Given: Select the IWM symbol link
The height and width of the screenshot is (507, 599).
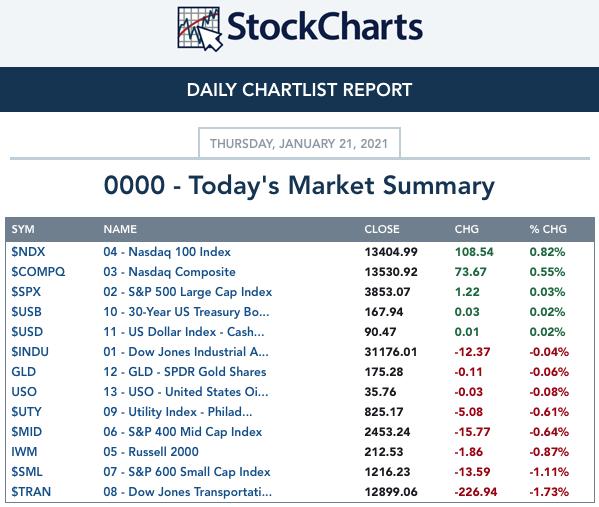Looking at the screenshot, I should (x=24, y=452).
